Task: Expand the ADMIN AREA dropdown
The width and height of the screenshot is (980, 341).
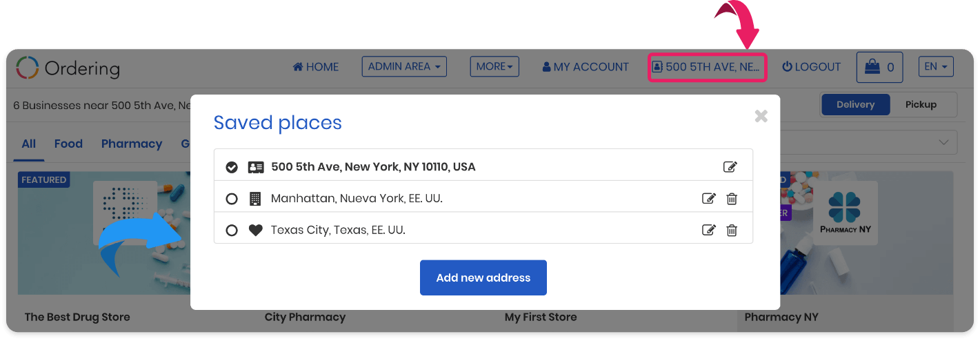Action: (x=404, y=66)
